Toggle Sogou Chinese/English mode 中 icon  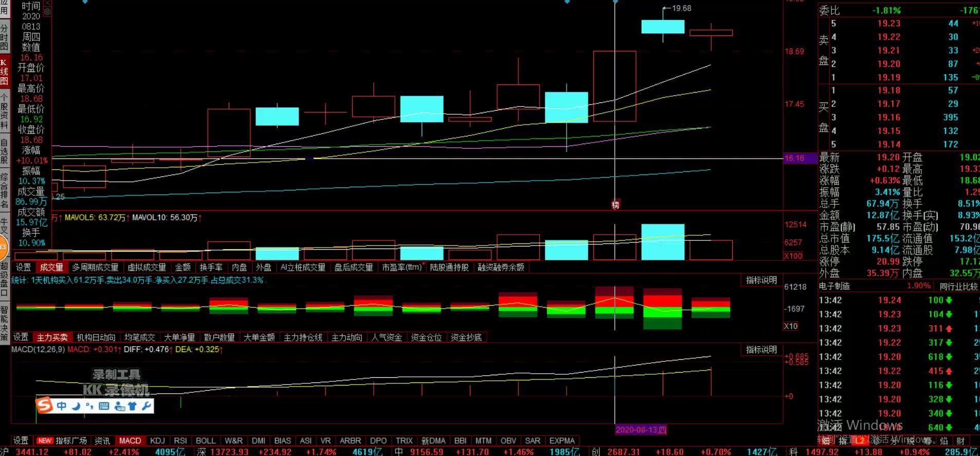(62, 406)
